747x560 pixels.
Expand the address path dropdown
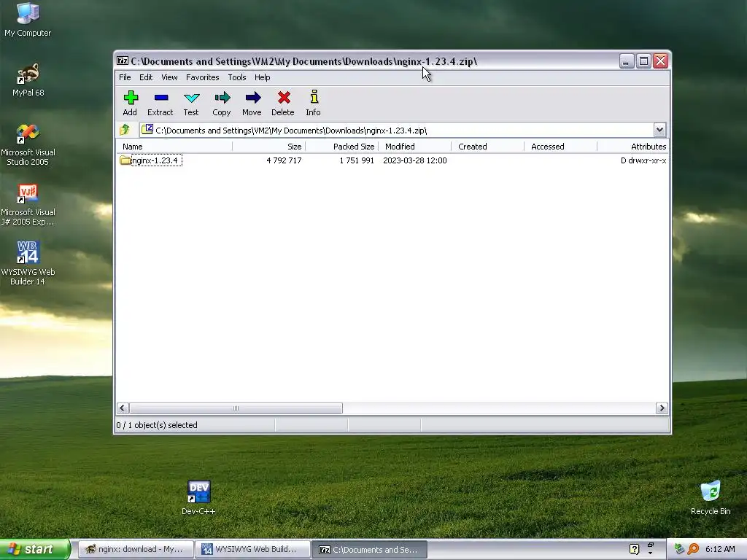pyautogui.click(x=659, y=130)
